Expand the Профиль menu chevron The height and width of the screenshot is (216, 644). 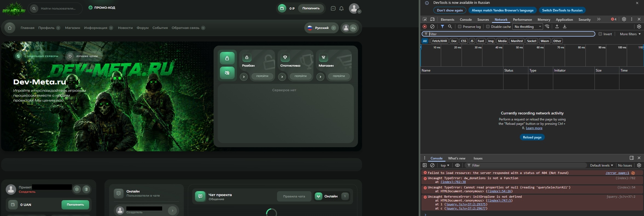[58, 28]
